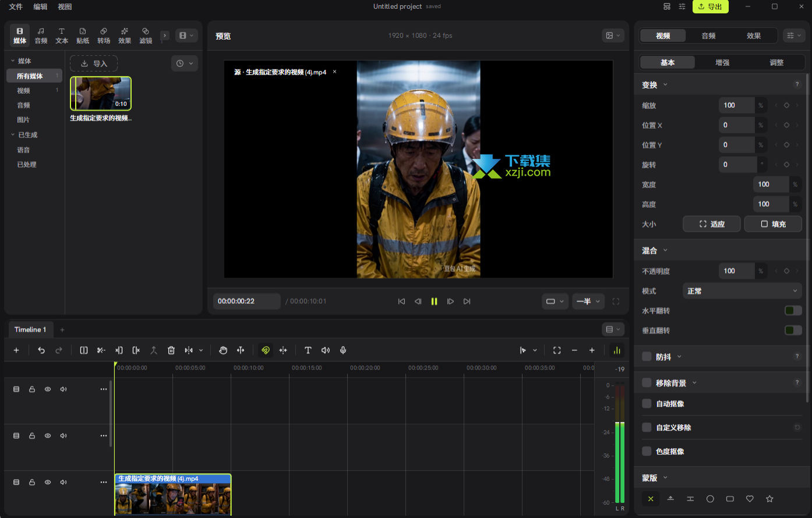
Task: Toggle vertical flip (垂直翻转) switch
Action: [x=793, y=331]
